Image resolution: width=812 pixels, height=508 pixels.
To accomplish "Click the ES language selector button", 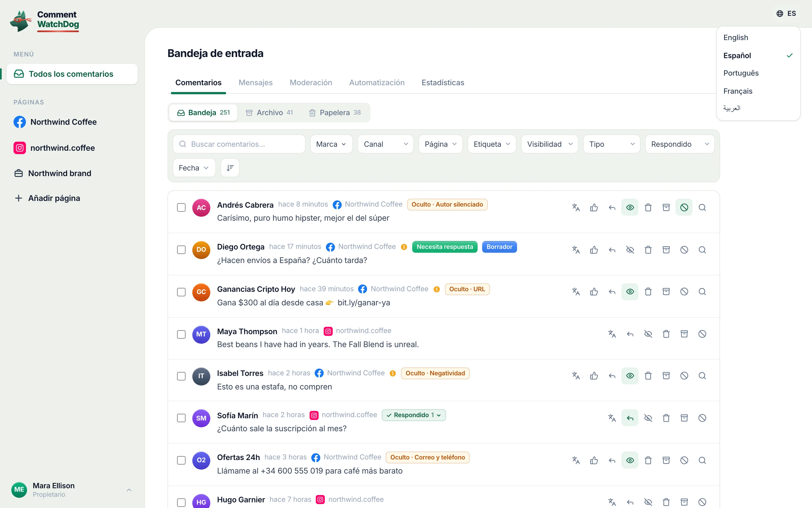I will click(786, 14).
